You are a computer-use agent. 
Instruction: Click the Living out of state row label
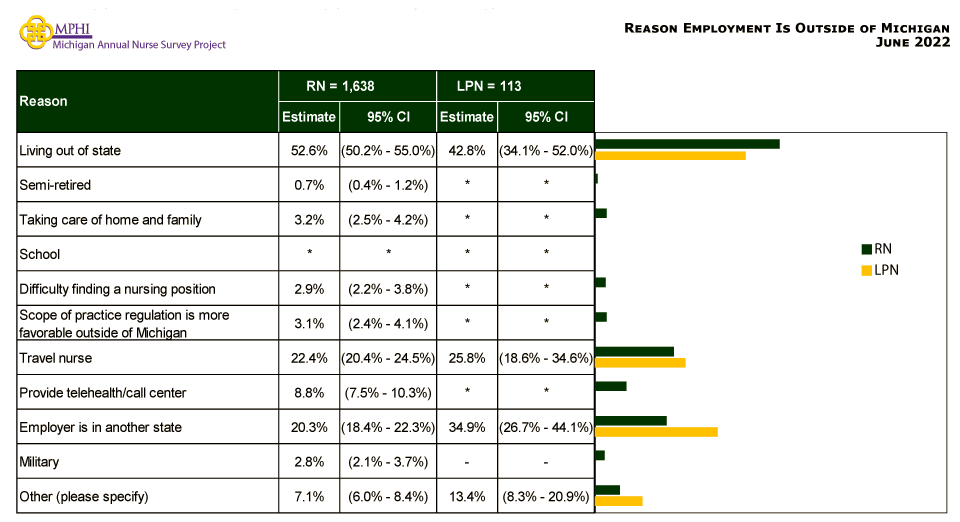click(70, 151)
